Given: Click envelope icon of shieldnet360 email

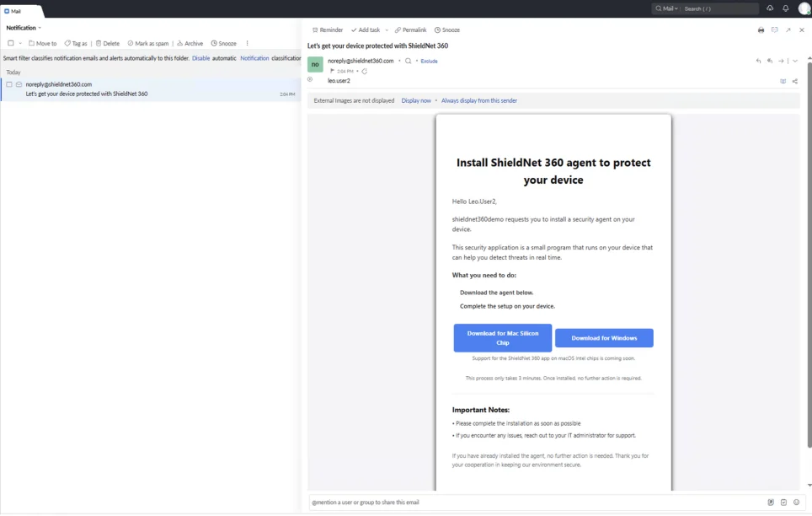Looking at the screenshot, I should pyautogui.click(x=19, y=84).
